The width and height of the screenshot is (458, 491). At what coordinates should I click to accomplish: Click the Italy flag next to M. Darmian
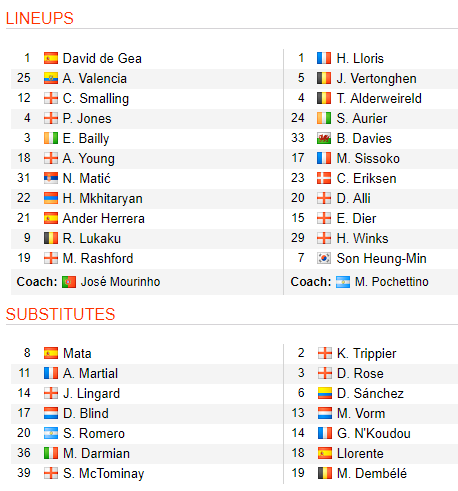tap(51, 453)
